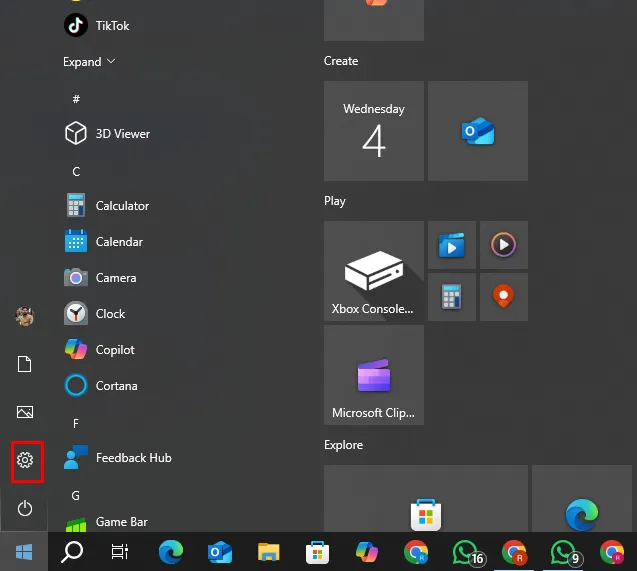Select the C letter group header
The width and height of the screenshot is (637, 571).
point(76,171)
